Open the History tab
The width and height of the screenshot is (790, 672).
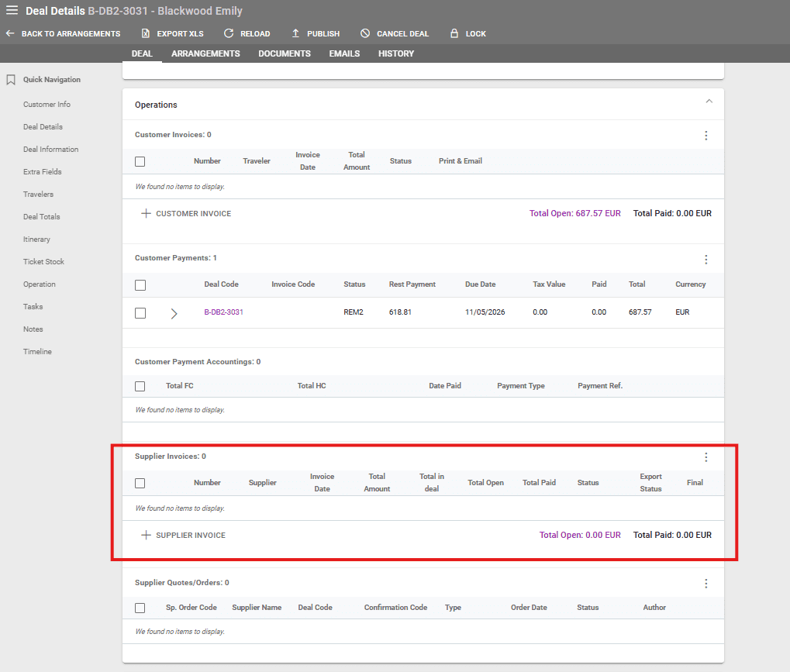(395, 53)
